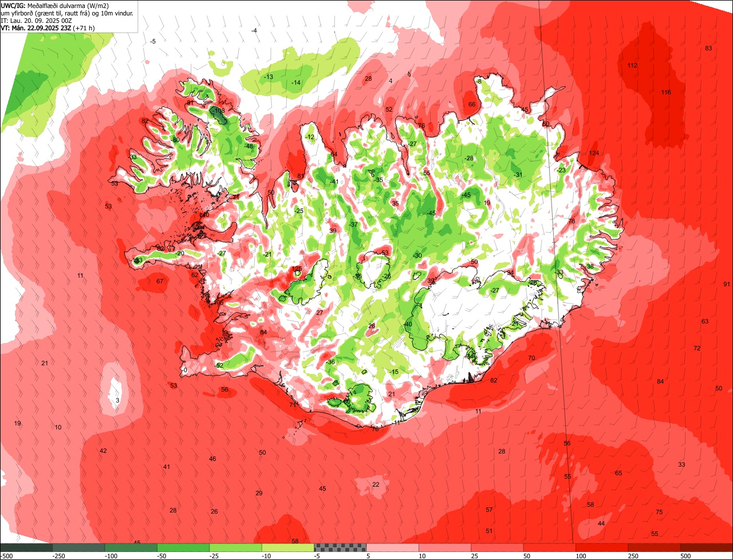Click the map value '-12'

point(310,137)
